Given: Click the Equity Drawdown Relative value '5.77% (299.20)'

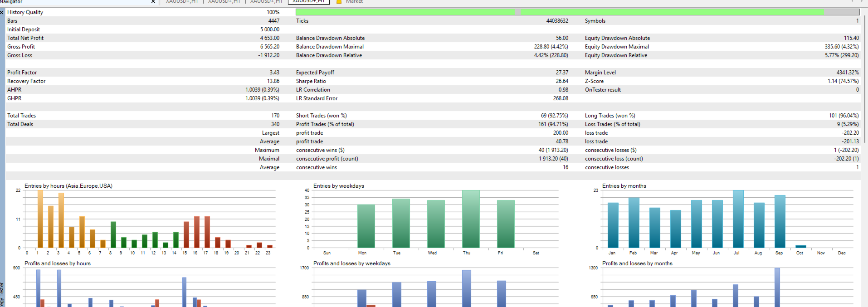Looking at the screenshot, I should pos(842,55).
